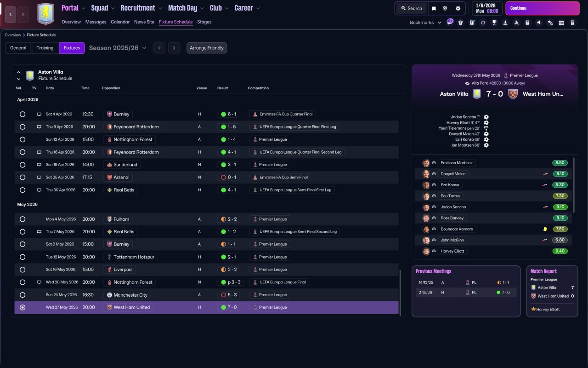Viewport: 588px width, 368px height.
Task: Click the star icon beside Harvey Elliott in Match Report
Action: 533,309
